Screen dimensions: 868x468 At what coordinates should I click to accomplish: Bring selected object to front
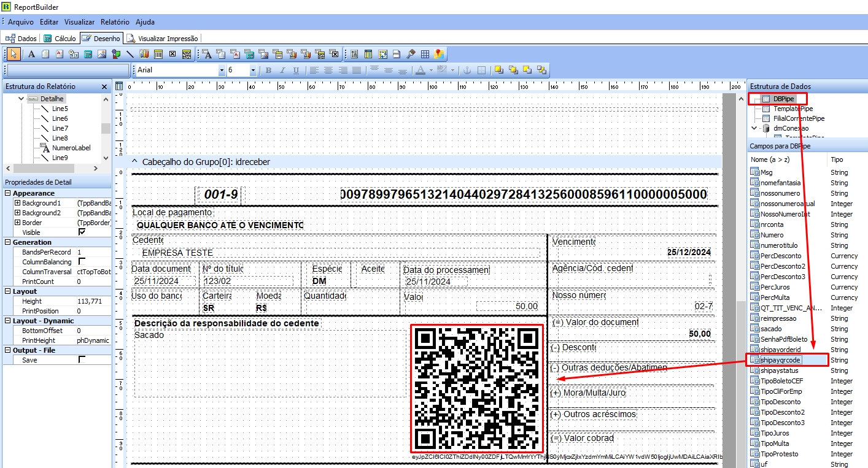[x=498, y=70]
